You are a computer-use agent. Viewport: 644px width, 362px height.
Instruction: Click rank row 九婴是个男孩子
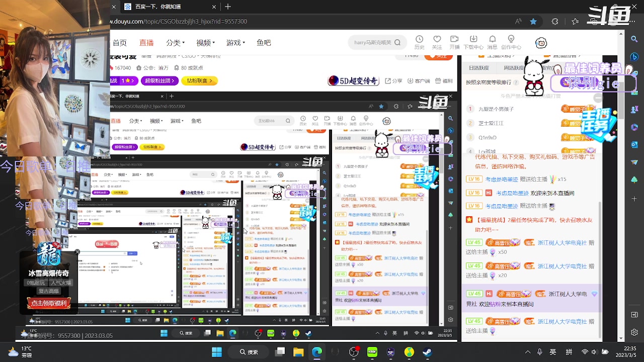click(531, 109)
